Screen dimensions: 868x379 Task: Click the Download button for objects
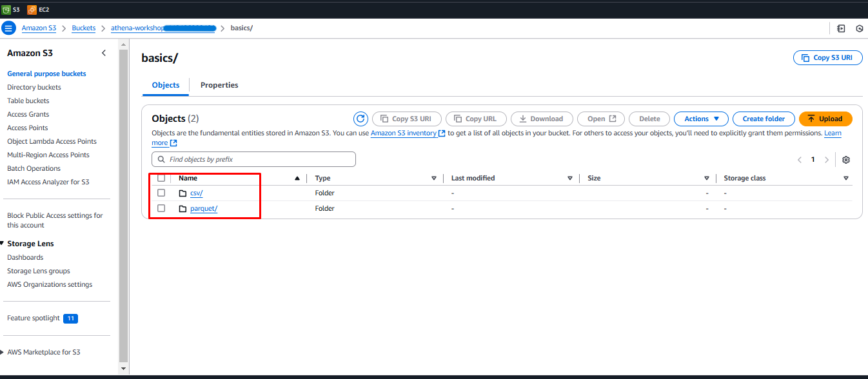(542, 119)
